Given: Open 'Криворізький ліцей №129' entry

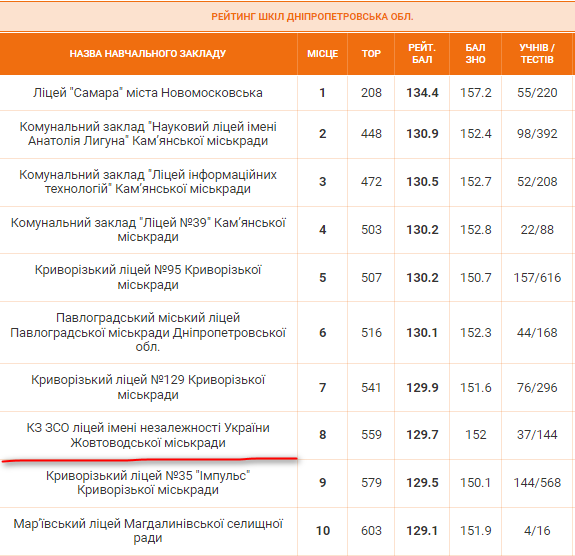Looking at the screenshot, I should tap(148, 388).
